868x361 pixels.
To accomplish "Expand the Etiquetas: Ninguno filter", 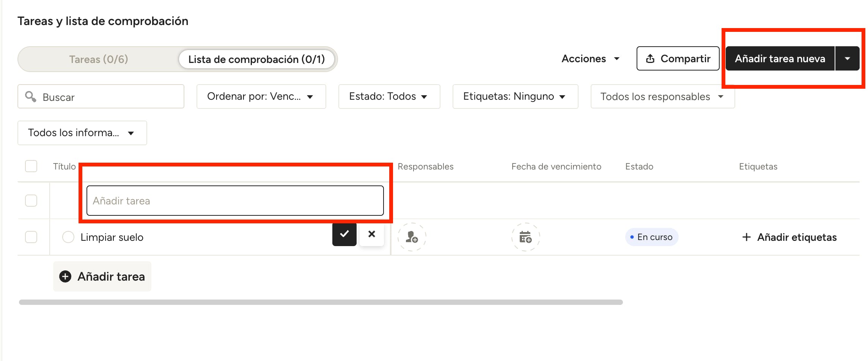I will coord(515,96).
